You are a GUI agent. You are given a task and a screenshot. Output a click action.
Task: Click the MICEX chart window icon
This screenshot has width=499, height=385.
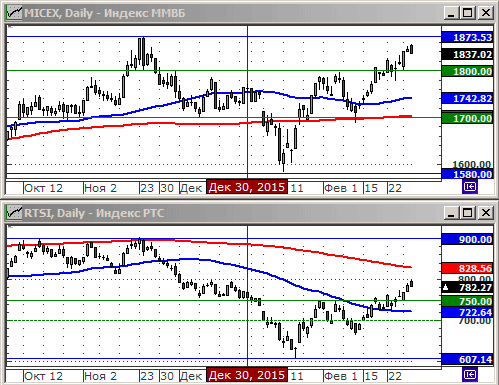point(14,13)
